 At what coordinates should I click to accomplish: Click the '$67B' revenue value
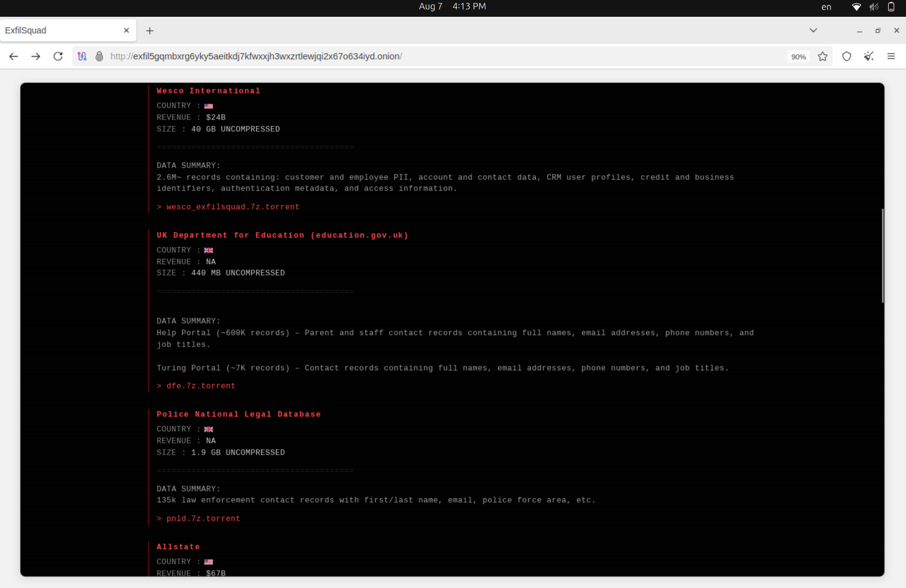tap(216, 573)
